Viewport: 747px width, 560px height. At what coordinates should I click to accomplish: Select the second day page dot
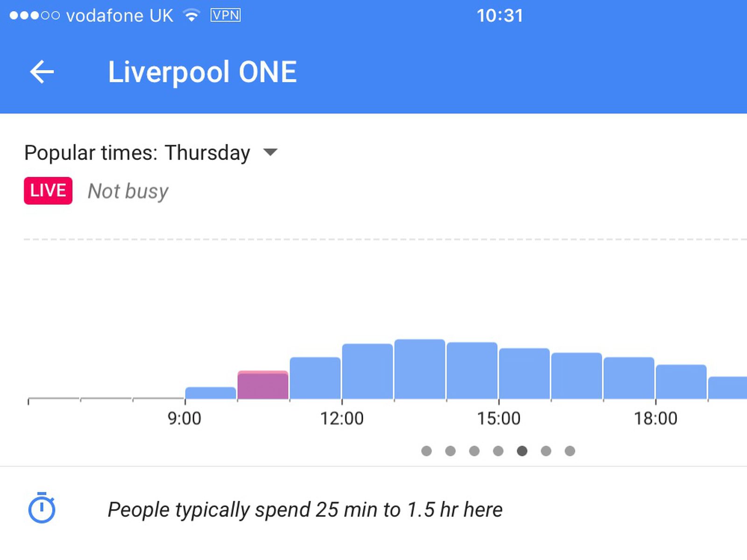[450, 451]
